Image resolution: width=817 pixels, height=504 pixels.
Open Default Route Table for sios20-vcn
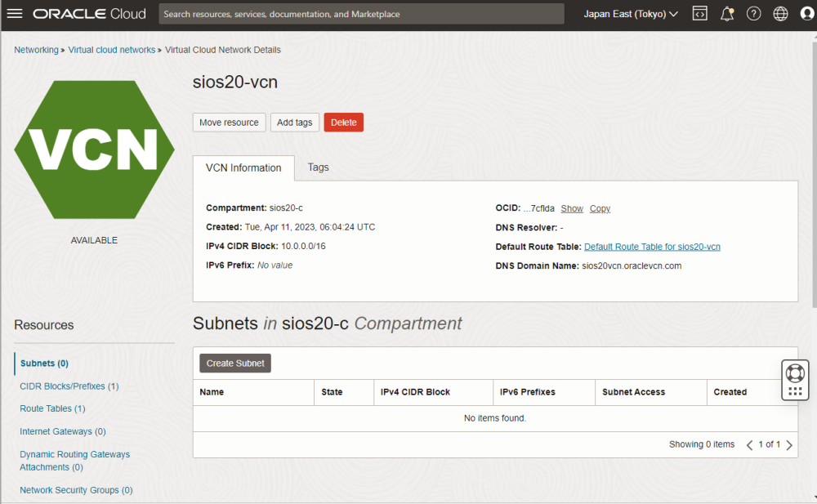tap(652, 247)
